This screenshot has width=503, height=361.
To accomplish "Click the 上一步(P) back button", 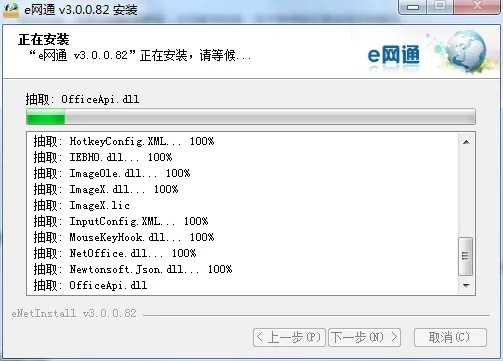I will (x=289, y=337).
